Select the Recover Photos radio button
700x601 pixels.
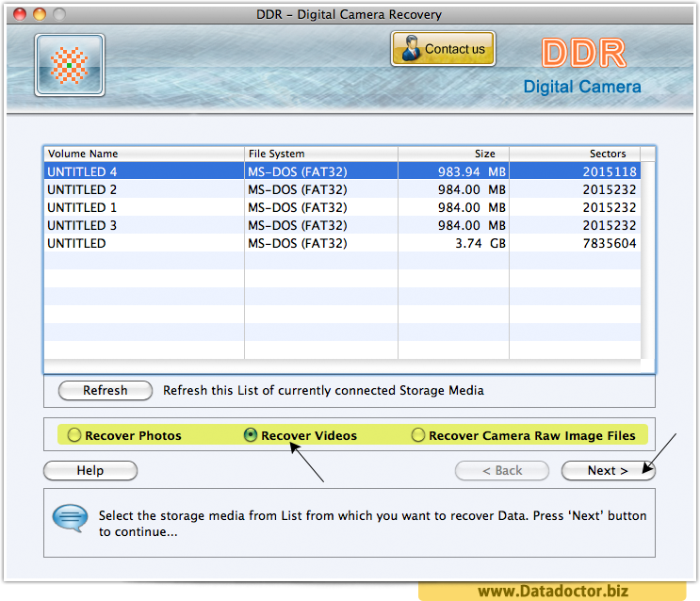point(74,435)
